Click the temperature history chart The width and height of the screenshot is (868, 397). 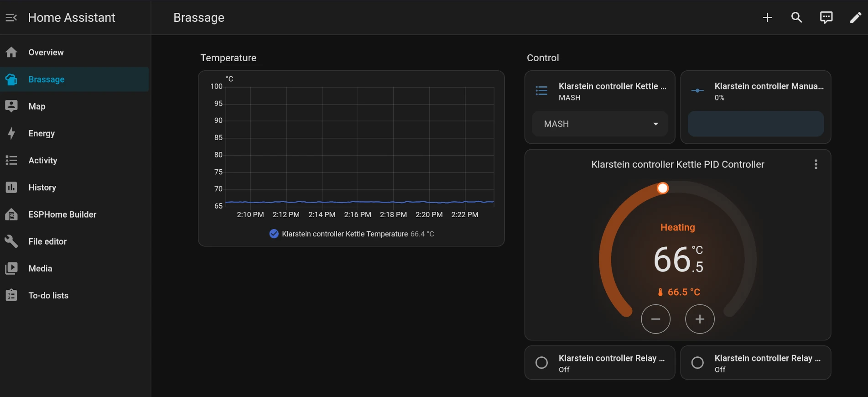pyautogui.click(x=351, y=146)
